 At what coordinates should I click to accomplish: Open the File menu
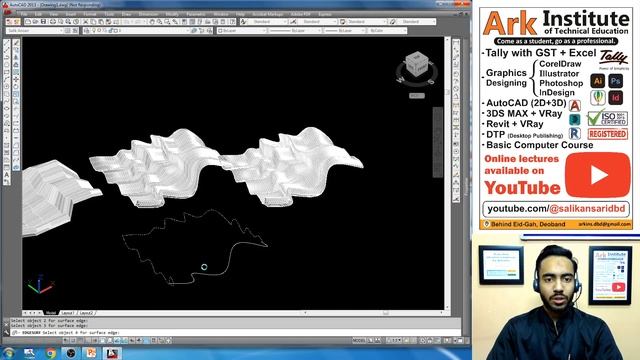pos(24,14)
